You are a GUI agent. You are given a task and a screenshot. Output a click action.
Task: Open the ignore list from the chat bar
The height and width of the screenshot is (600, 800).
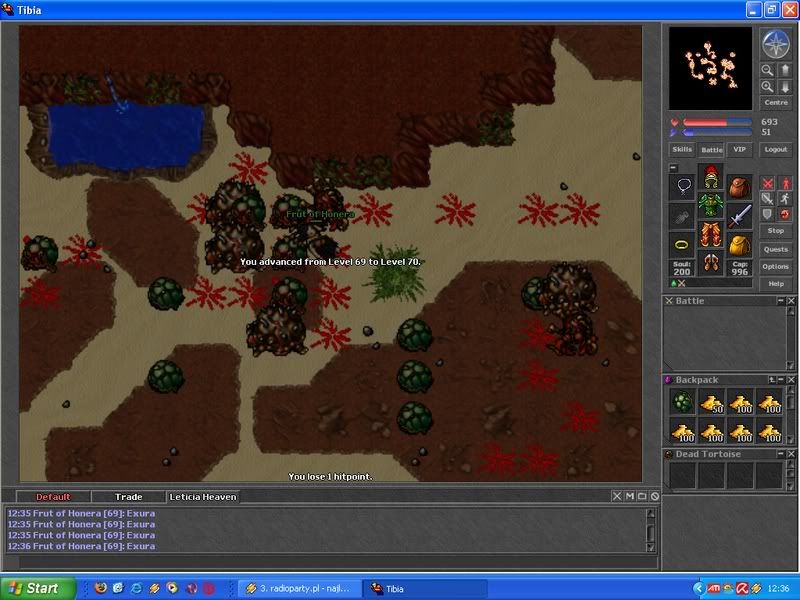tap(655, 496)
